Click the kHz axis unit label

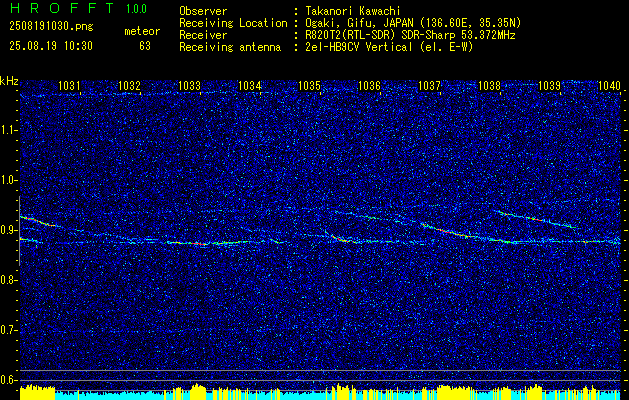coord(9,81)
